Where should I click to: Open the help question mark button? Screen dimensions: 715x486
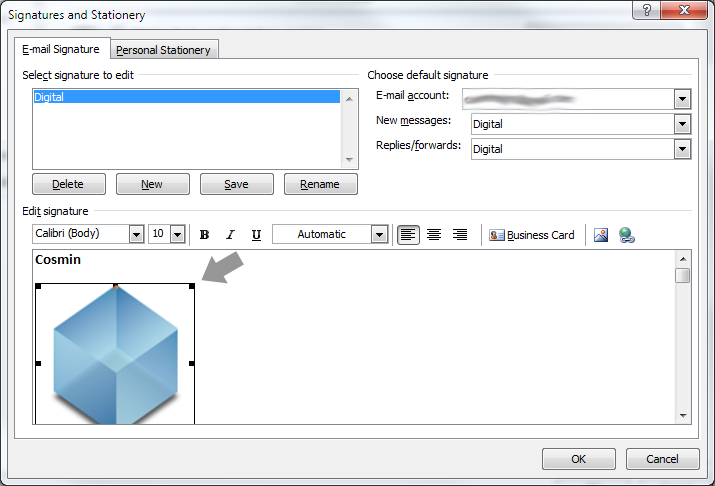click(x=646, y=10)
